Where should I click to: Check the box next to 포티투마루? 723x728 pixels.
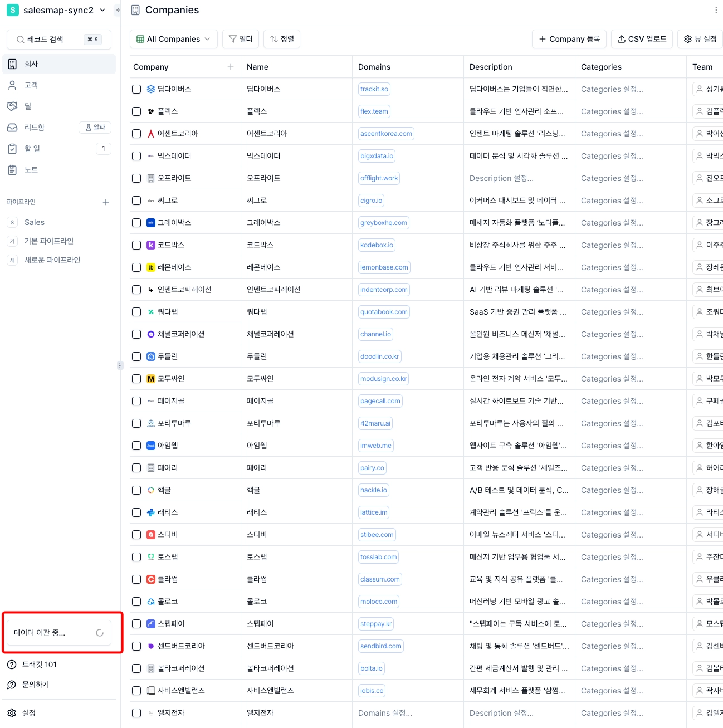point(136,423)
